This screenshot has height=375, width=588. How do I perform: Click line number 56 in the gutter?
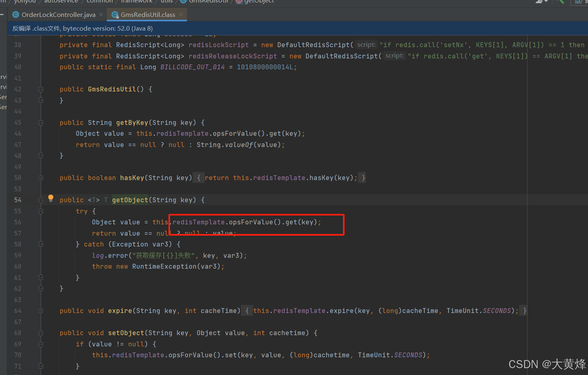[x=18, y=222]
